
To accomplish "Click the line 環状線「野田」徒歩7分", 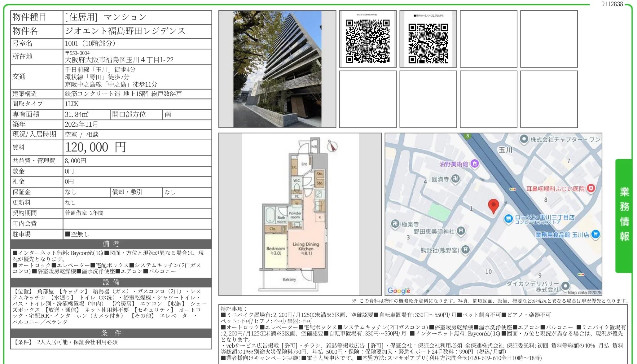I will [97, 77].
